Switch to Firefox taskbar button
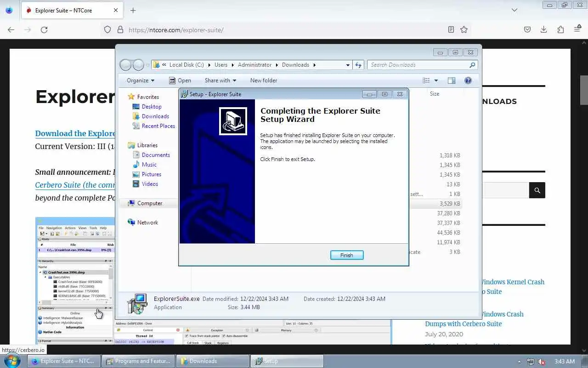Screen dimensions: 588x368 pos(63,361)
